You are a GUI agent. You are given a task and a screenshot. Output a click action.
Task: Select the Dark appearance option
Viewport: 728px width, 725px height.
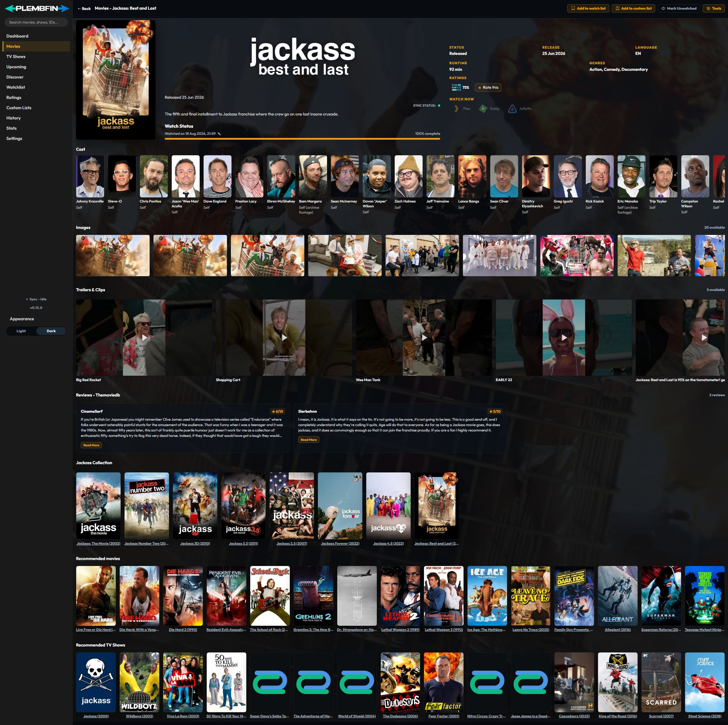(51, 331)
